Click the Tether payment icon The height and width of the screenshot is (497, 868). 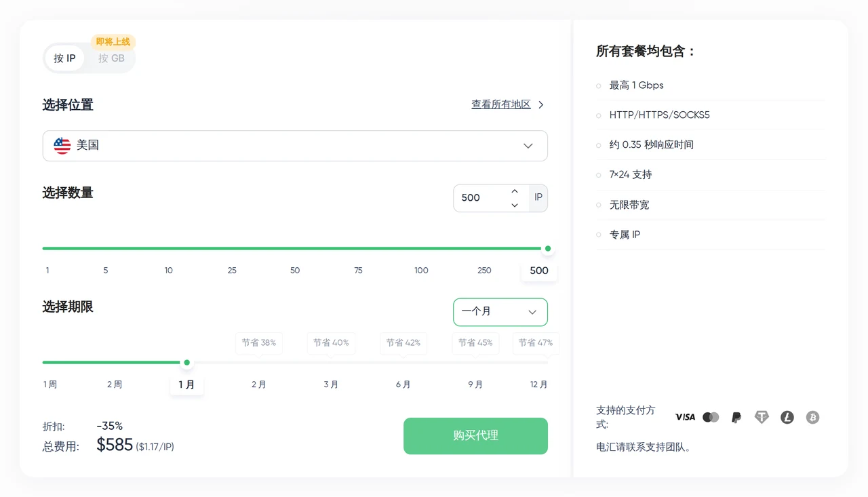pos(762,418)
